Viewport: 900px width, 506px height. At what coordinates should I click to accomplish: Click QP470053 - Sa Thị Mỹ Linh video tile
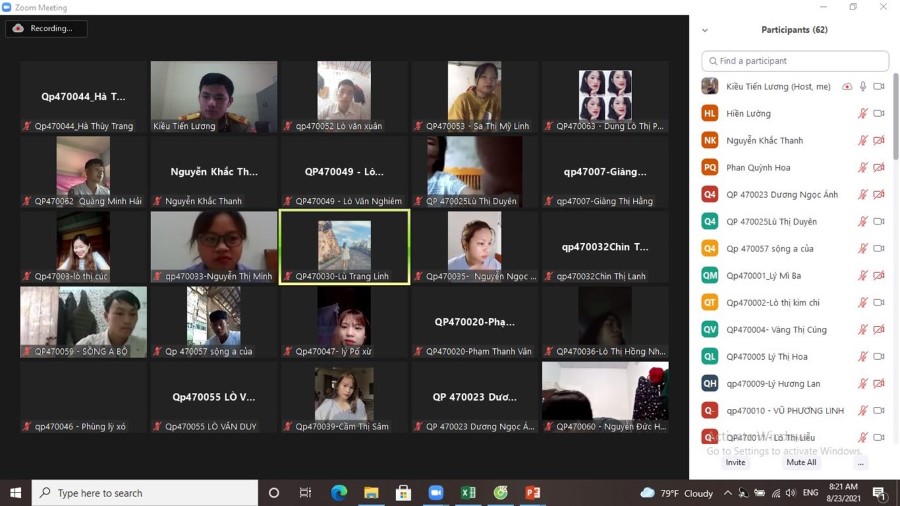coord(475,97)
